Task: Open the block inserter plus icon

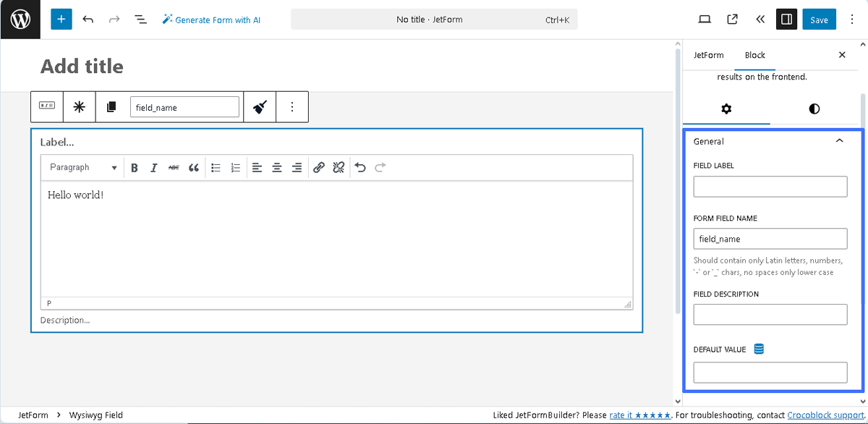Action: 61,19
